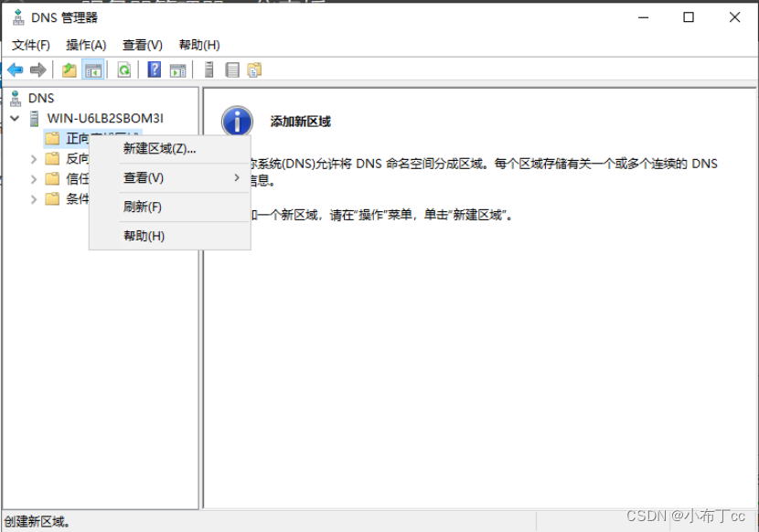Click the 反向 zone folder icon

(52, 159)
